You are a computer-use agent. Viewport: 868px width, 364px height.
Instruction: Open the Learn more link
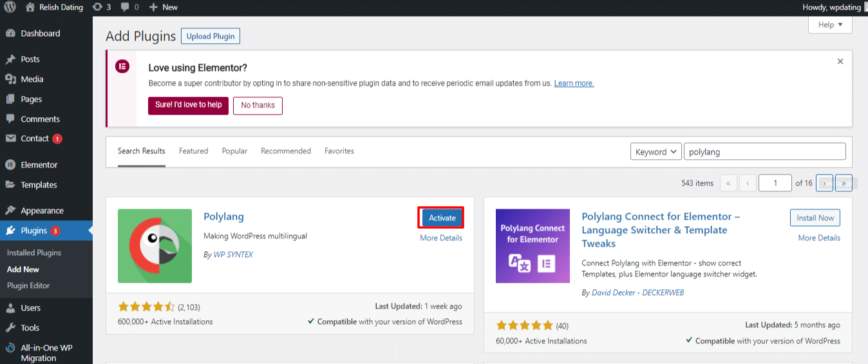pos(574,83)
